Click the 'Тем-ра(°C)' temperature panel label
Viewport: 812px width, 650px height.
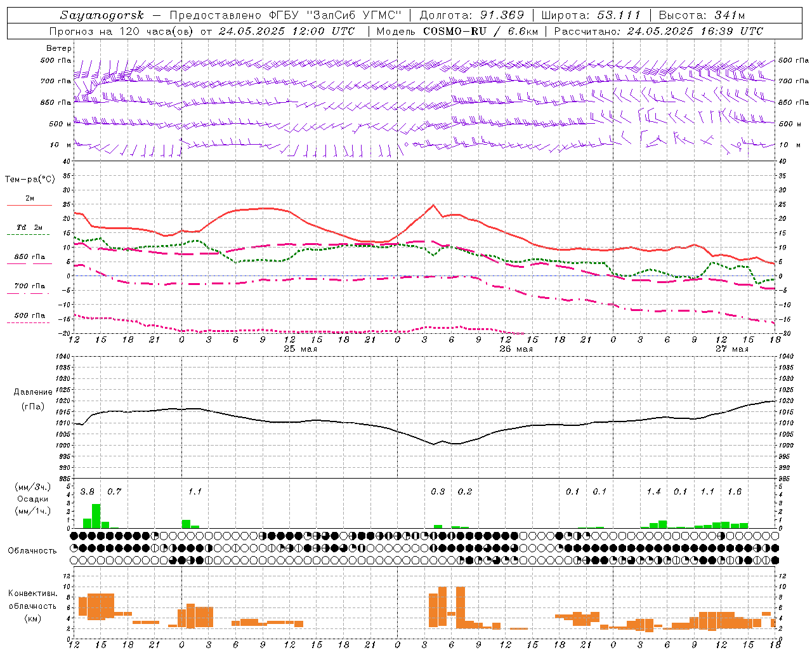tap(30, 180)
